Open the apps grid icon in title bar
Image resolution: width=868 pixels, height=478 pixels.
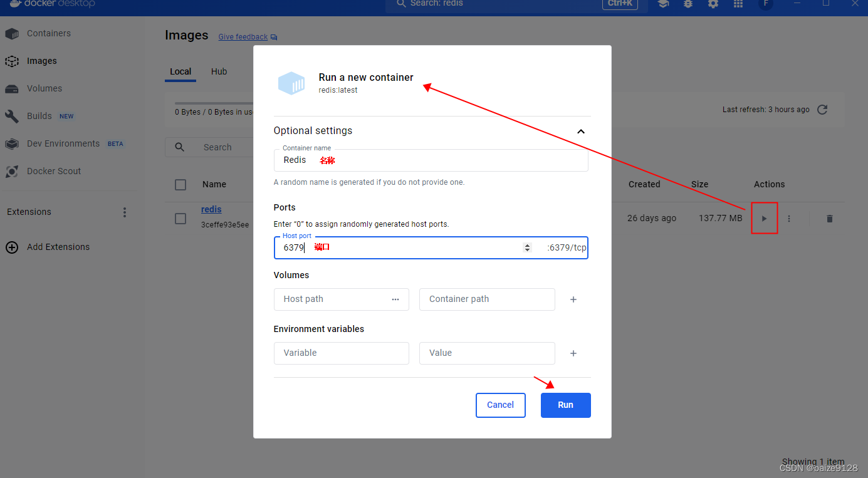738,4
